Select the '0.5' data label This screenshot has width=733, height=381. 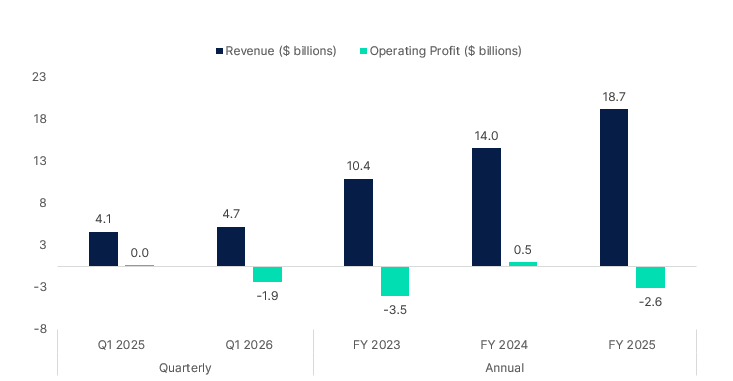(x=523, y=250)
